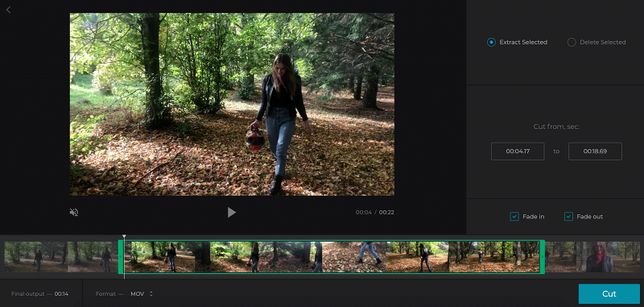Image resolution: width=644 pixels, height=307 pixels.
Task: Play the video preview
Action: 232,212
